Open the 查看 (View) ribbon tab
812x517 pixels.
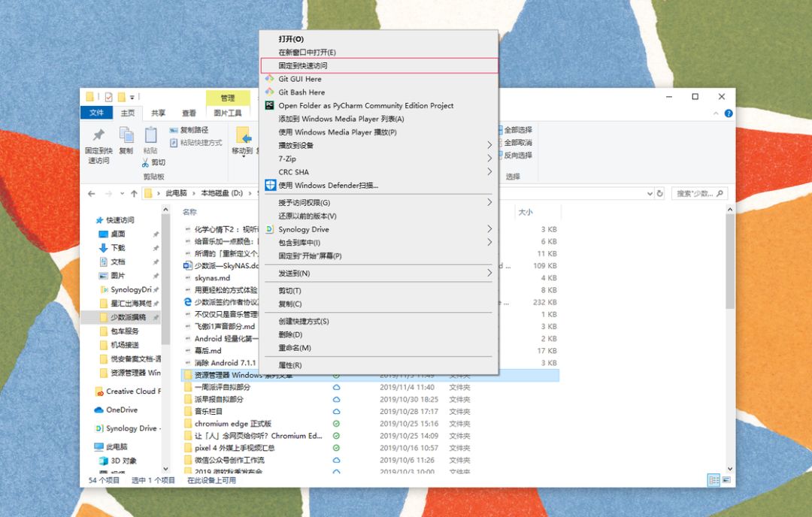point(189,113)
